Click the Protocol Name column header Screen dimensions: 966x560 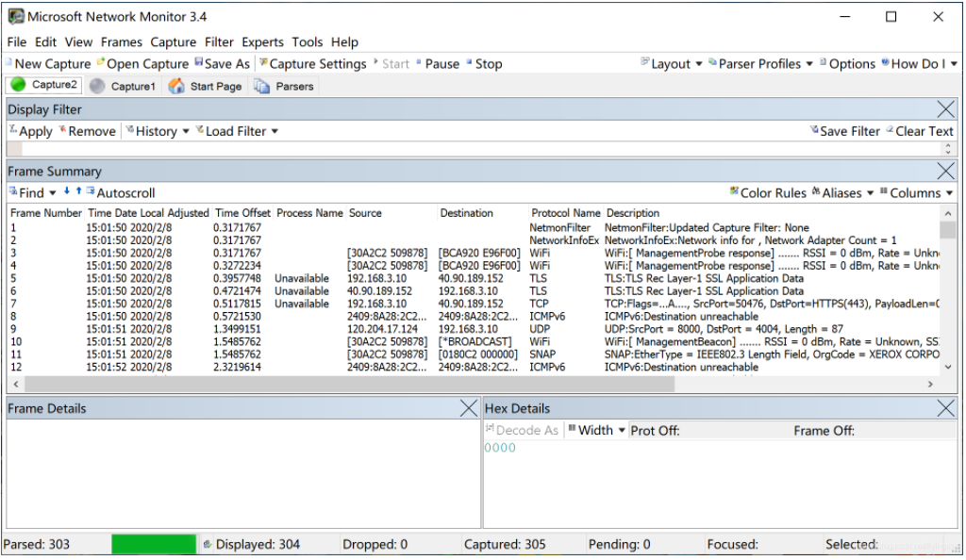click(566, 214)
